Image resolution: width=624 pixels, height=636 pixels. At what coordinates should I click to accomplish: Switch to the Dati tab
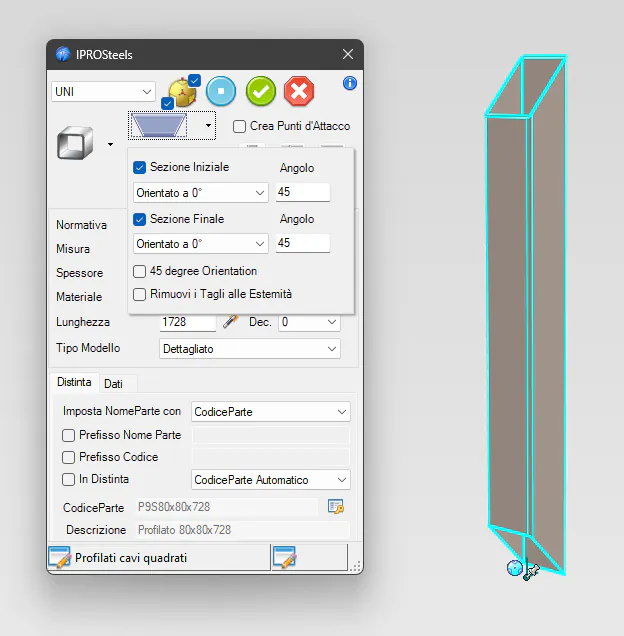click(113, 384)
